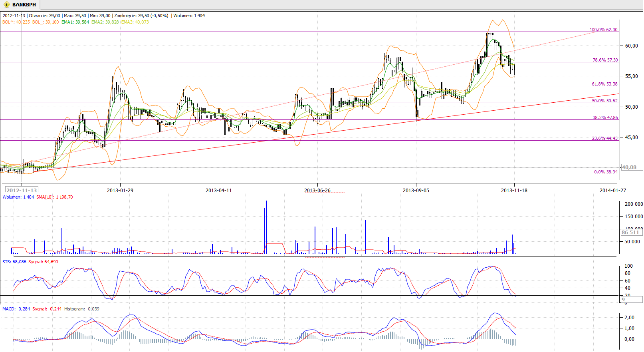644x352 pixels.
Task: Click the 'Otwarcie: 39,00' header value
Action: tap(44, 16)
